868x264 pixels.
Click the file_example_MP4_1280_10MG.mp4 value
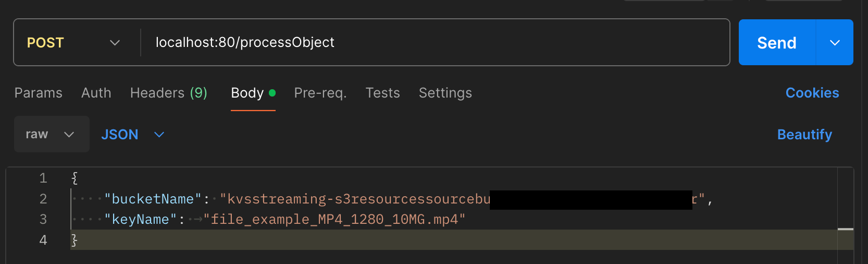(334, 219)
